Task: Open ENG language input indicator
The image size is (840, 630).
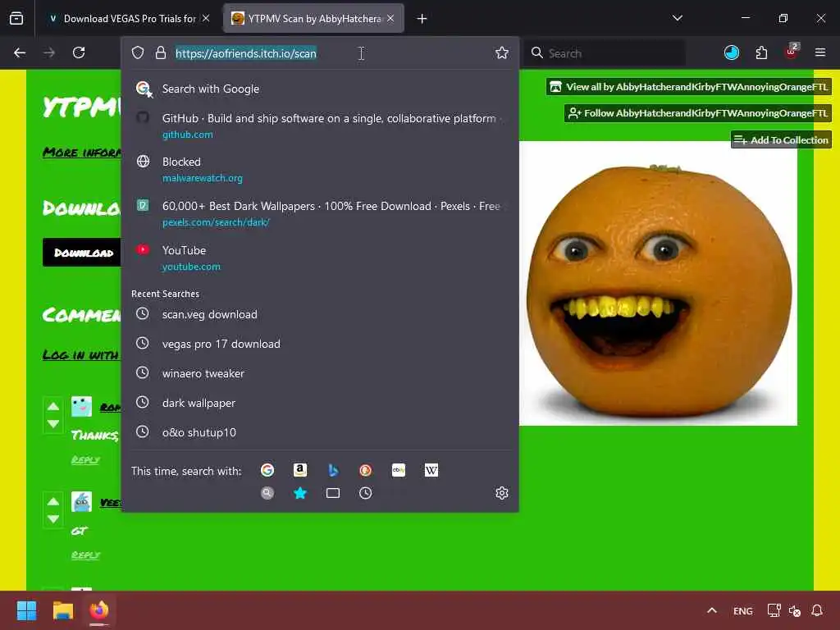Action: tap(742, 610)
